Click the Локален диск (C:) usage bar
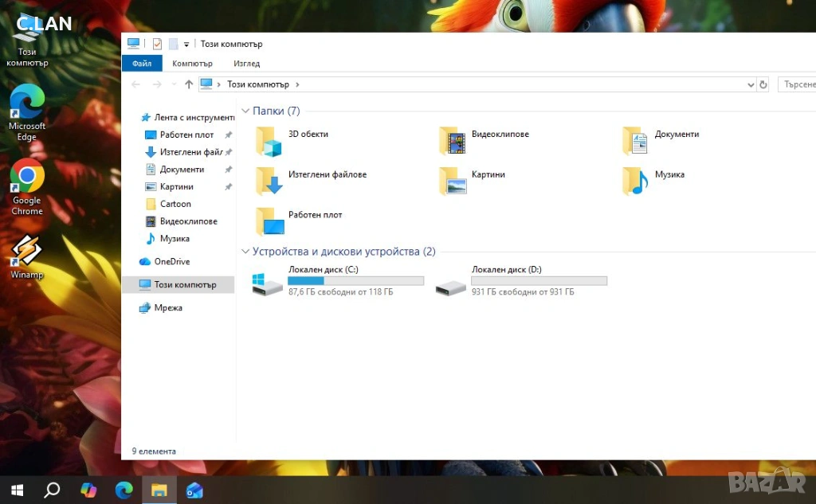Image resolution: width=816 pixels, height=504 pixels. pyautogui.click(x=355, y=281)
